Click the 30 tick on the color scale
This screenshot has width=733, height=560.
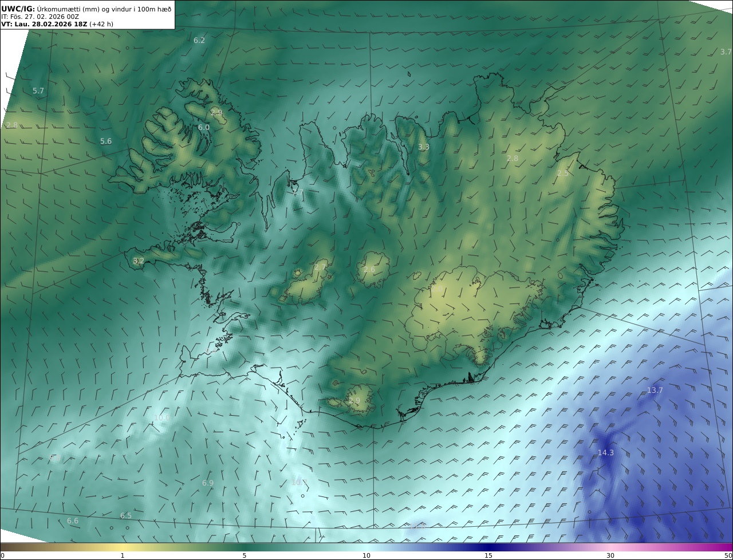(610, 555)
